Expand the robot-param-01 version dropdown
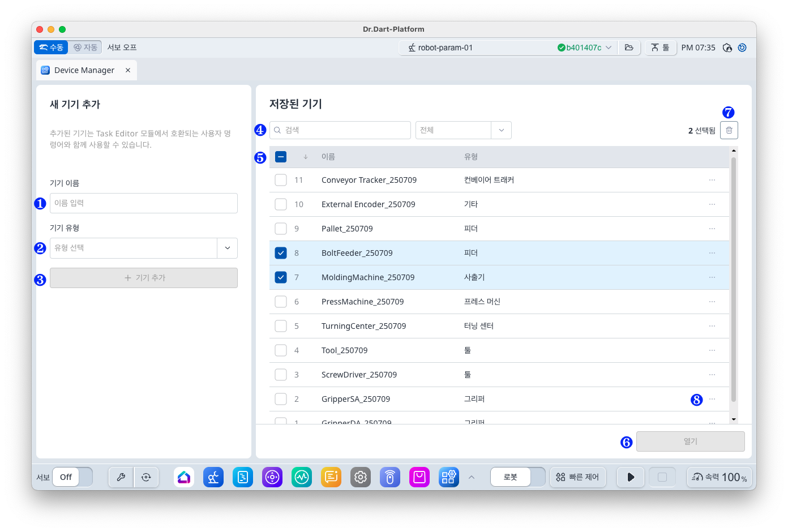Viewport: 788px width, 532px height. pyautogui.click(x=609, y=48)
